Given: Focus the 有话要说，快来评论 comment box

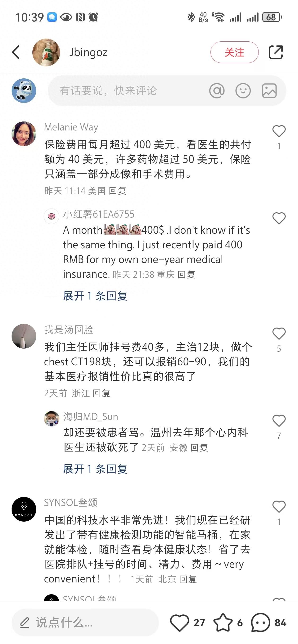Looking at the screenshot, I should [167, 90].
